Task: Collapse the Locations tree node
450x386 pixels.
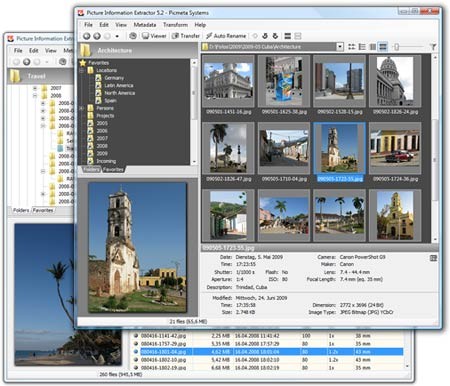Action: click(82, 71)
